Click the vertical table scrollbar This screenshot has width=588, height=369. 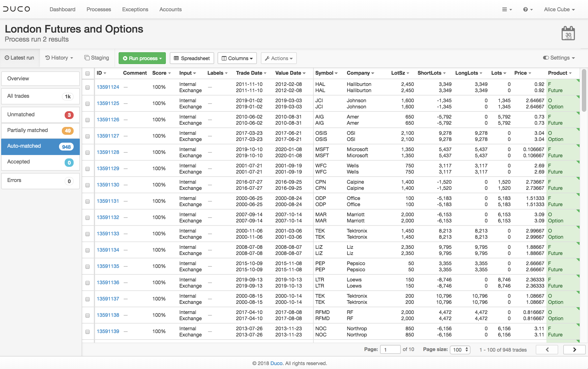584,90
